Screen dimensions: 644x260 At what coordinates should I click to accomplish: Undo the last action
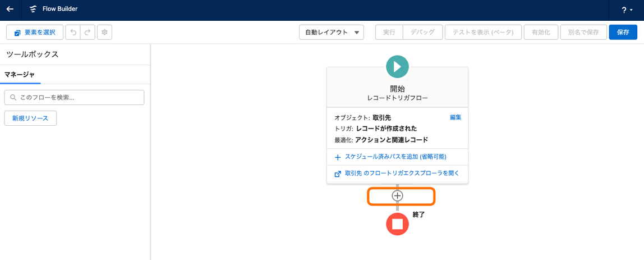[x=73, y=32]
